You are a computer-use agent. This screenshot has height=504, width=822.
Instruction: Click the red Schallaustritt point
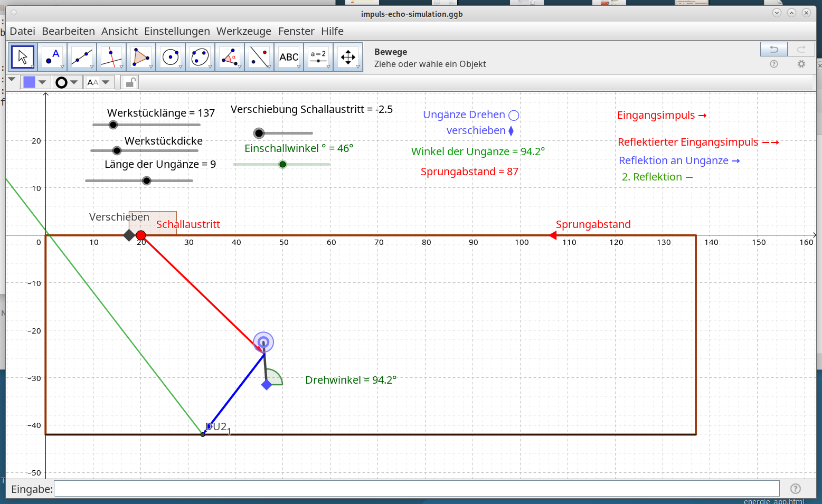tap(141, 235)
